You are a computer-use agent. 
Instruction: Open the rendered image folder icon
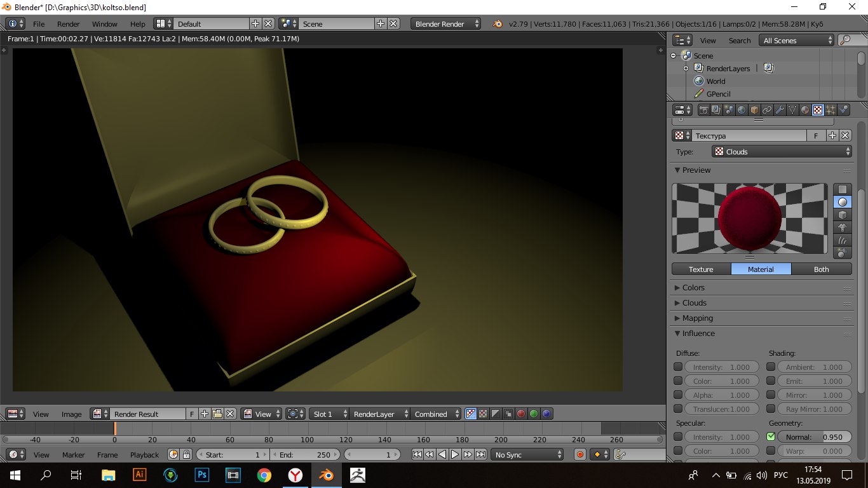(x=217, y=414)
